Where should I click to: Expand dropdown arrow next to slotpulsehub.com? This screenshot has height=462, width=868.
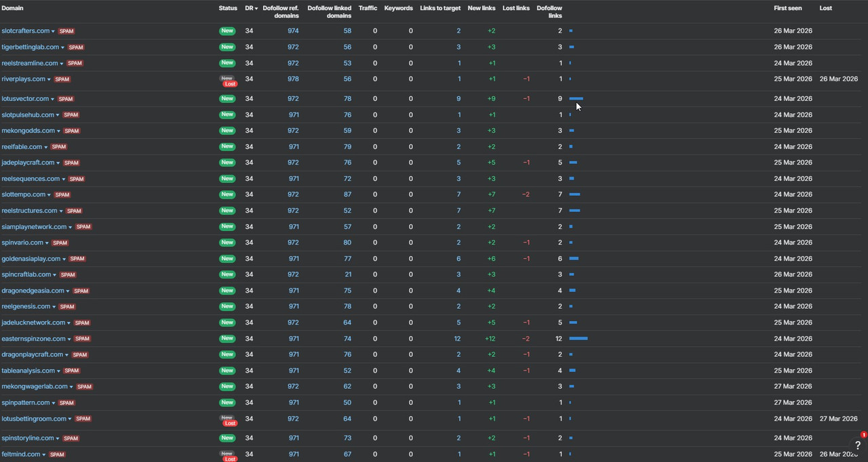(x=58, y=115)
